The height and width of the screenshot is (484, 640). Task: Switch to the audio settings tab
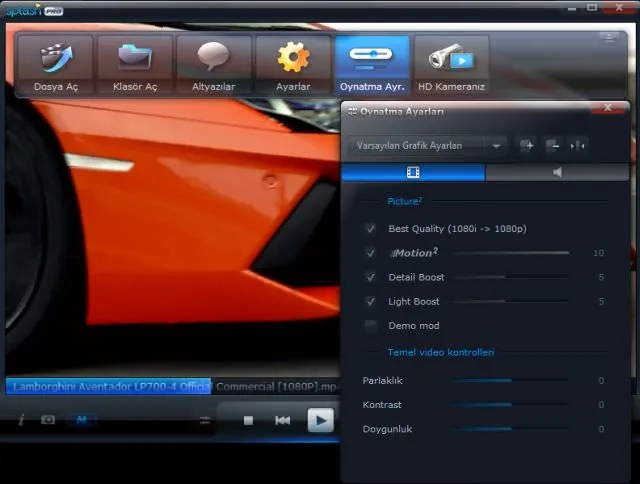click(557, 173)
